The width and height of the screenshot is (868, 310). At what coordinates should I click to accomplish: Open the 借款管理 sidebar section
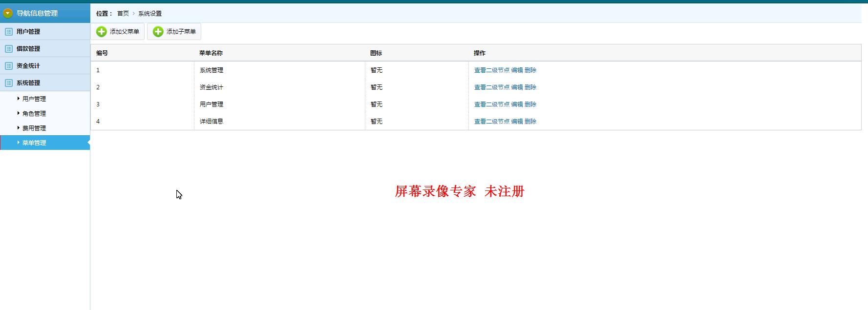pos(45,49)
